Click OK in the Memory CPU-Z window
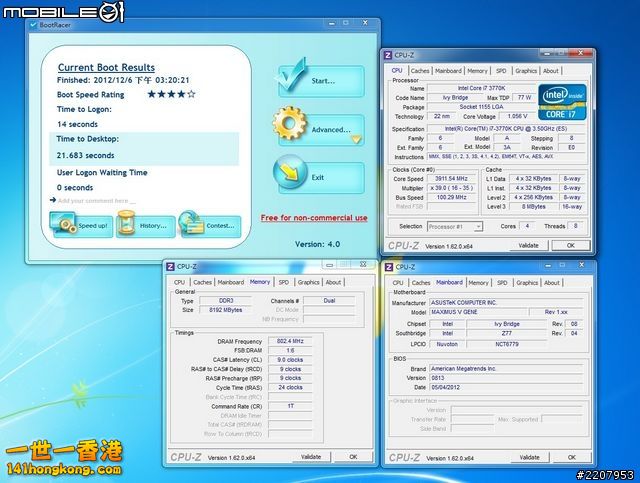640x483 pixels. tap(352, 456)
